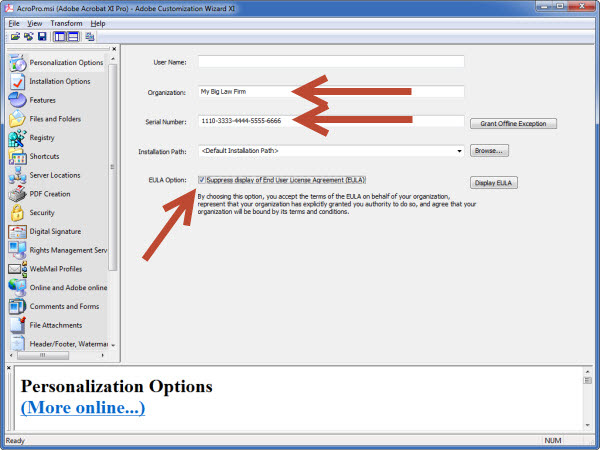Click the sidebar horizontal scrollbar thumb
Screen dimensions: 600x450
(x=43, y=355)
